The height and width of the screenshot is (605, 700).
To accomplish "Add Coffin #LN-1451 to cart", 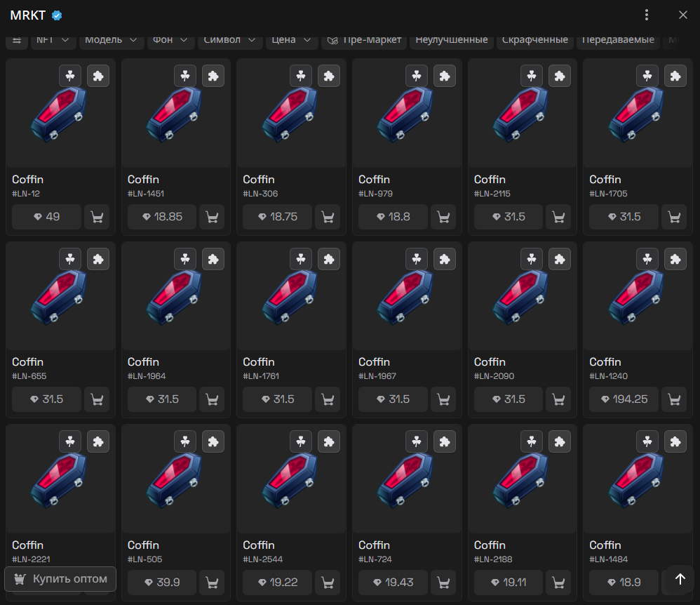I will [x=212, y=217].
